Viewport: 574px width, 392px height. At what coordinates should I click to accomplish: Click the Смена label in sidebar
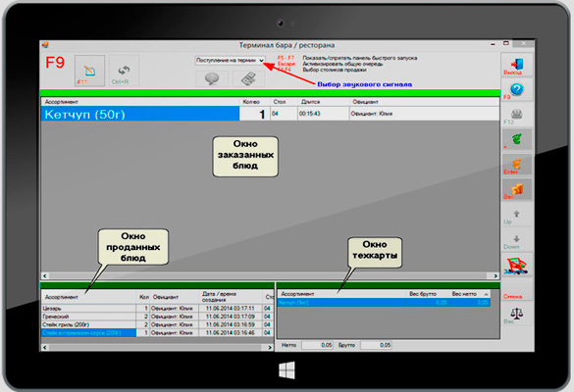pyautogui.click(x=512, y=296)
